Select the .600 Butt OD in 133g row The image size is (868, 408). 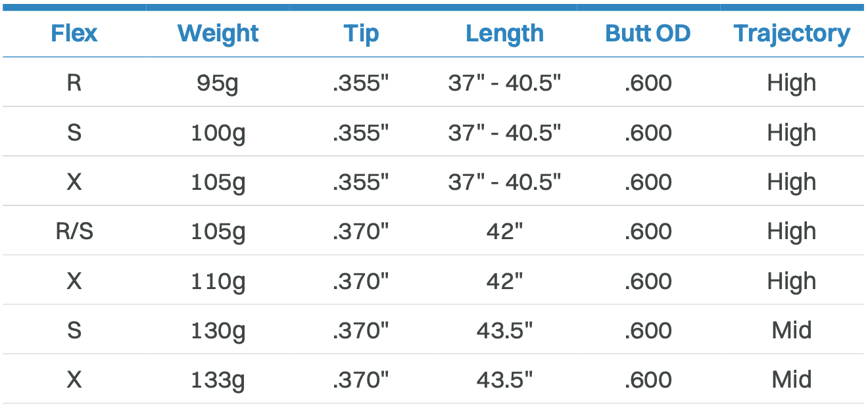[x=648, y=380]
